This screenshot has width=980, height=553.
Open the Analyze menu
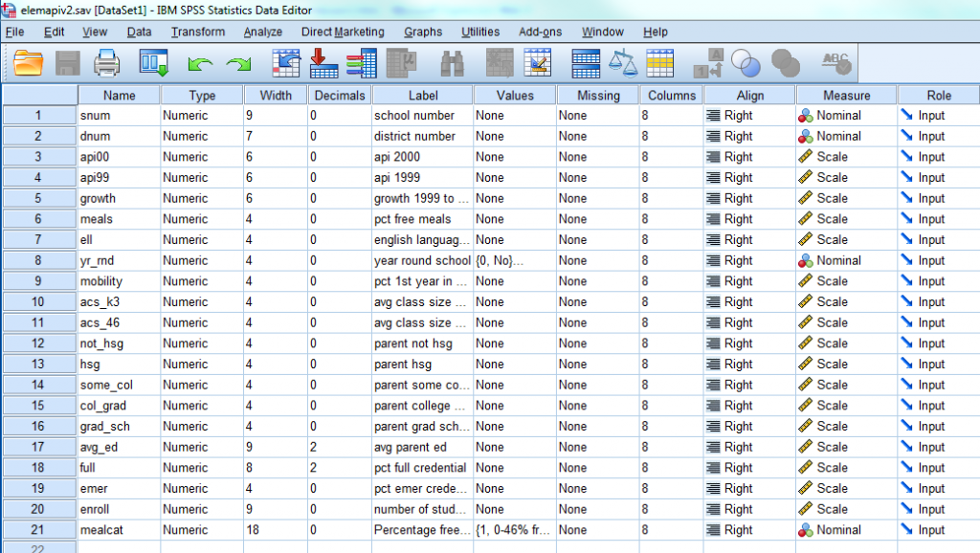[x=262, y=32]
